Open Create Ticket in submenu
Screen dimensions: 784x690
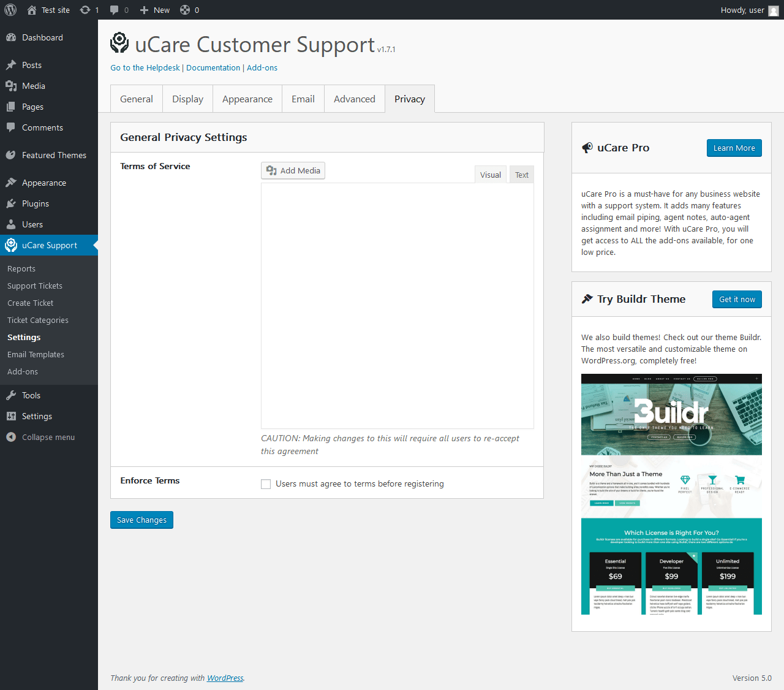click(x=31, y=303)
